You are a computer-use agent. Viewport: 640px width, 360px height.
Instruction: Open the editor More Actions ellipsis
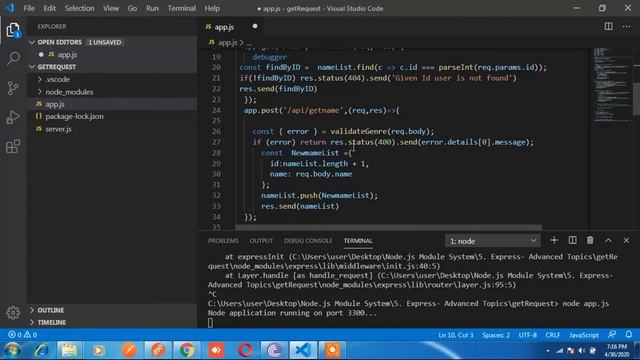coord(626,27)
